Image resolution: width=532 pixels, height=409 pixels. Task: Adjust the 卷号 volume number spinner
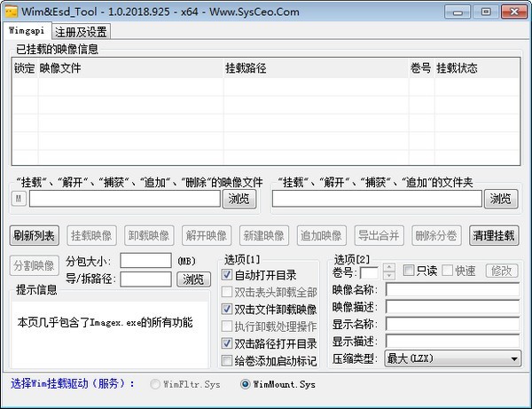click(376, 271)
